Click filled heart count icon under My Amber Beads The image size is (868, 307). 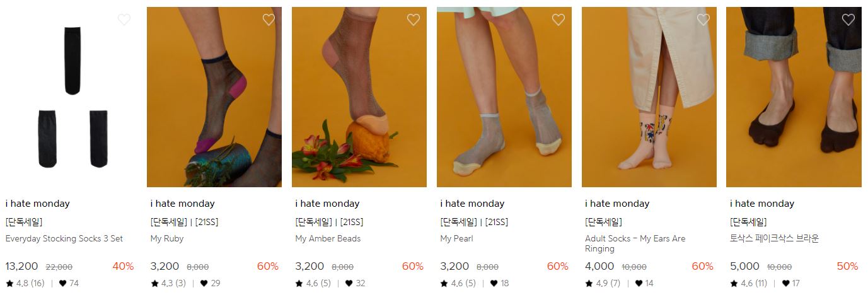click(349, 284)
